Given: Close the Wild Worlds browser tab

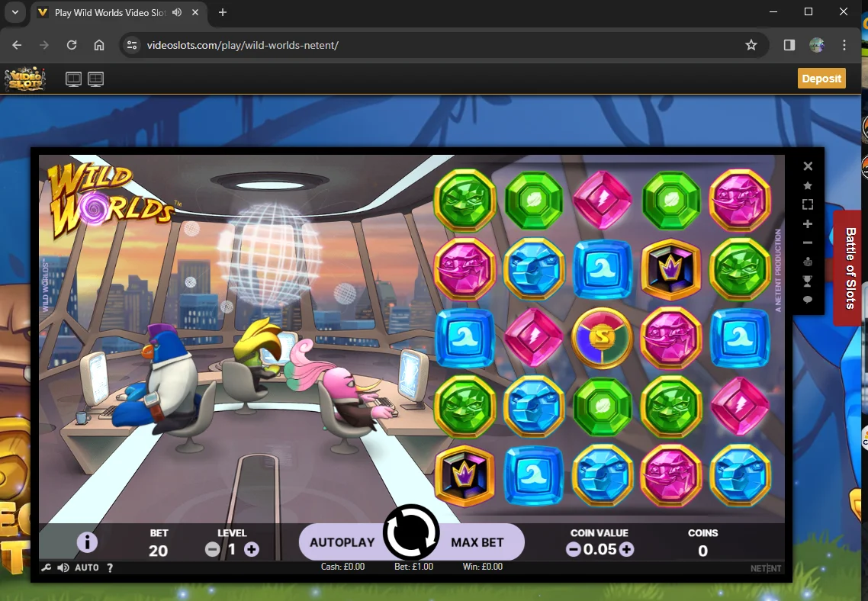Looking at the screenshot, I should click(194, 12).
